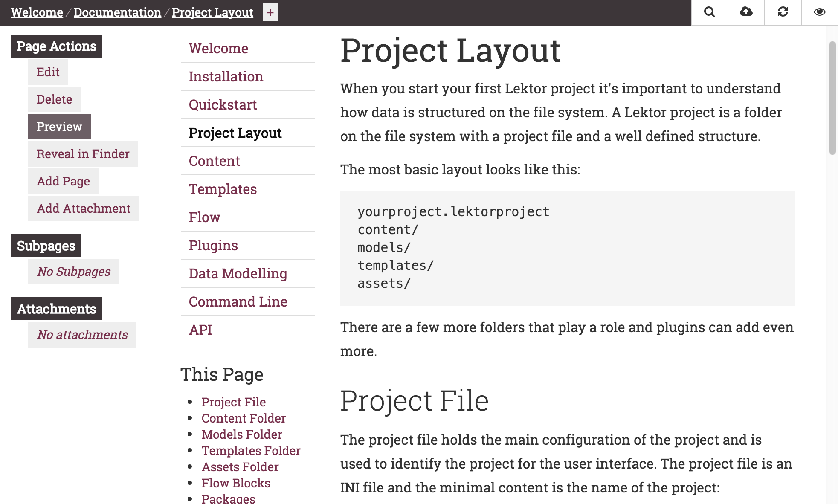Click the Delete page action

[55, 99]
